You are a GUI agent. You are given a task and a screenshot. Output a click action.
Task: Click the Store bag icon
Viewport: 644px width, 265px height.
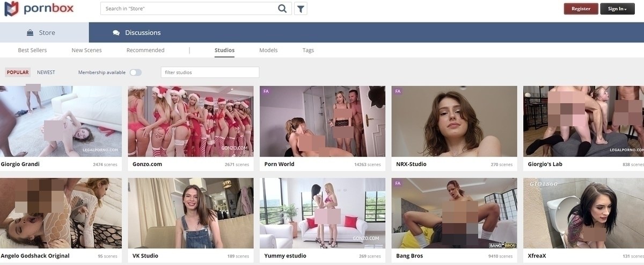31,33
